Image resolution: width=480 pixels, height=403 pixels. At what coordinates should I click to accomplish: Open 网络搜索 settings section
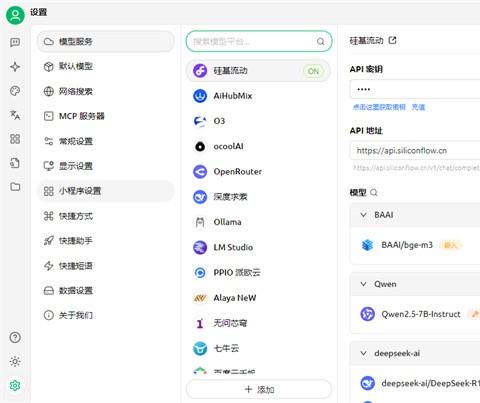pyautogui.click(x=105, y=91)
